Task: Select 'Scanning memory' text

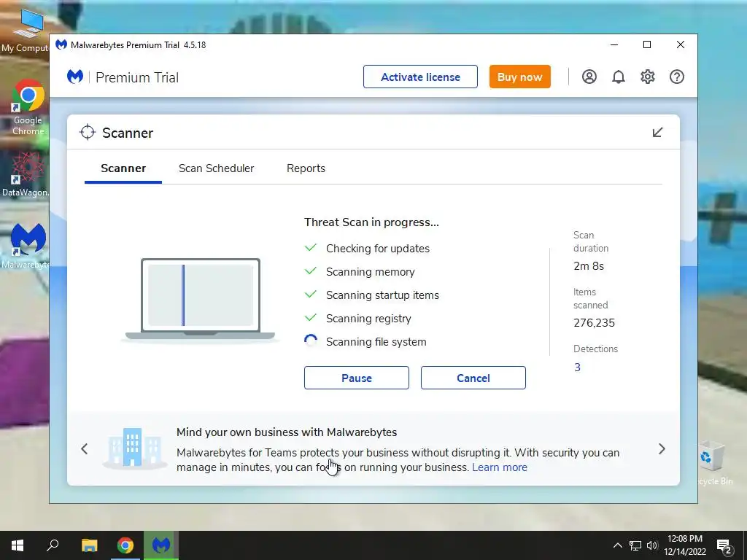Action: [x=370, y=272]
